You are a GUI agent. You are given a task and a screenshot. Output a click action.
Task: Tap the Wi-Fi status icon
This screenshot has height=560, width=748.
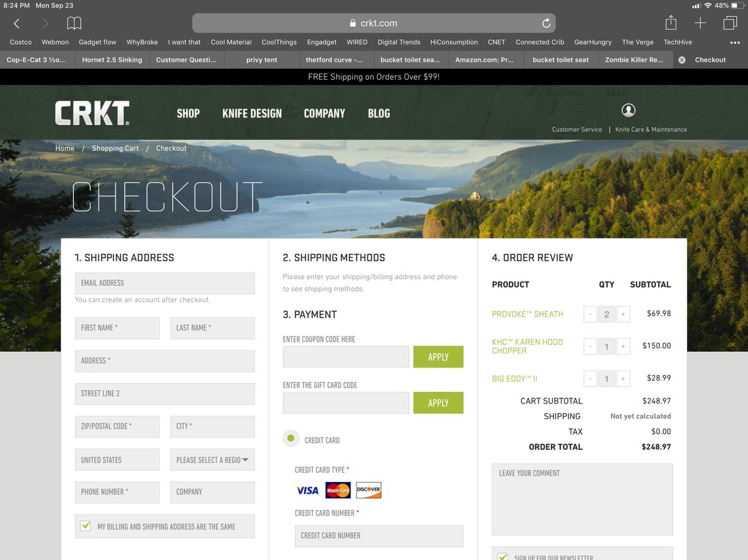click(707, 6)
